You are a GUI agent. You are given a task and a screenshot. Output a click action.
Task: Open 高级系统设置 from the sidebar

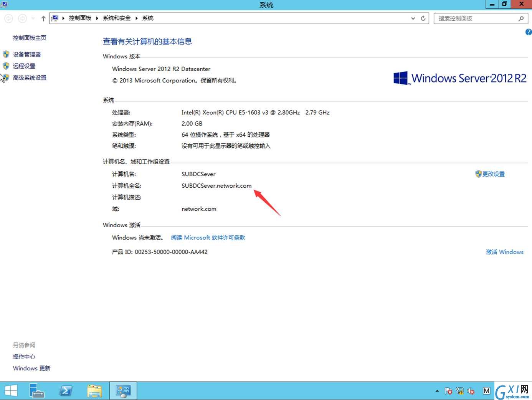30,78
